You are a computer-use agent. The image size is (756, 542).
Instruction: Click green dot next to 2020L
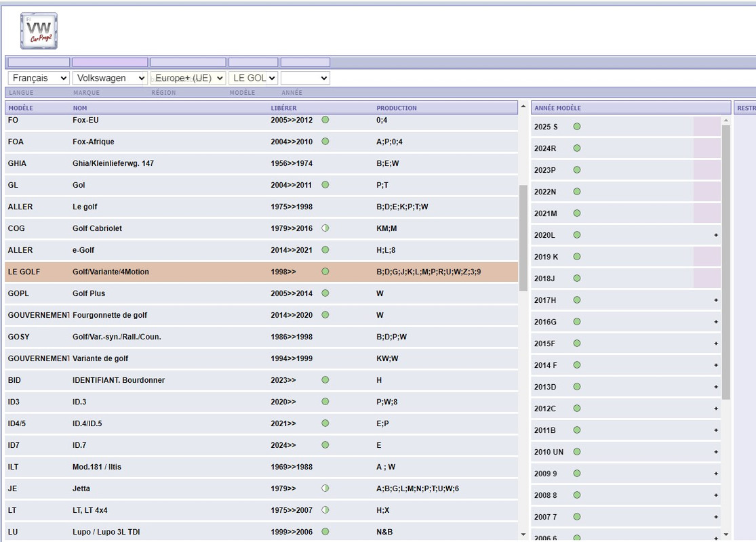577,235
